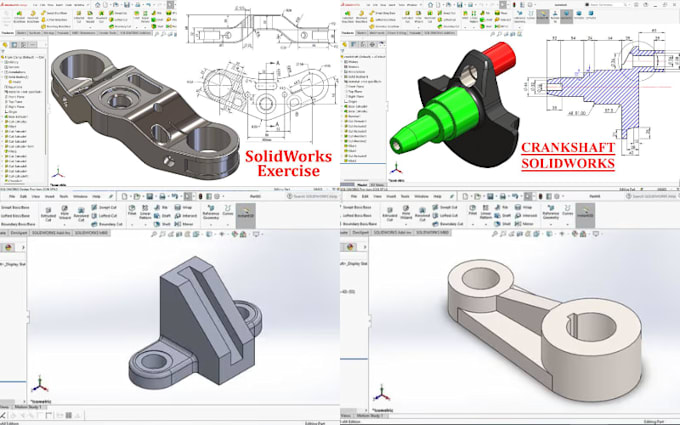Viewport: 680px width, 425px height.
Task: Click the Shell tool in the gray bracket window
Action: click(x=162, y=224)
